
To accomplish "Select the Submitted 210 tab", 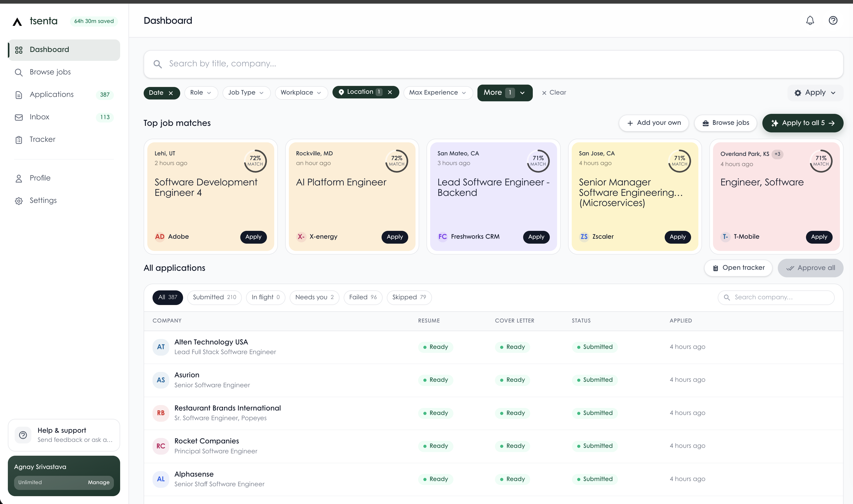I will (214, 297).
